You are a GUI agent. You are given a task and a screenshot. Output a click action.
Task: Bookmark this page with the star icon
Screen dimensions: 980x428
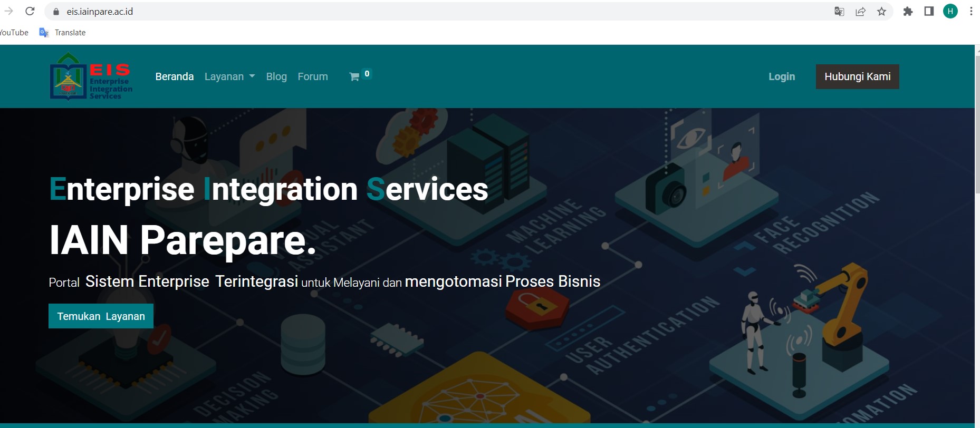click(x=881, y=12)
